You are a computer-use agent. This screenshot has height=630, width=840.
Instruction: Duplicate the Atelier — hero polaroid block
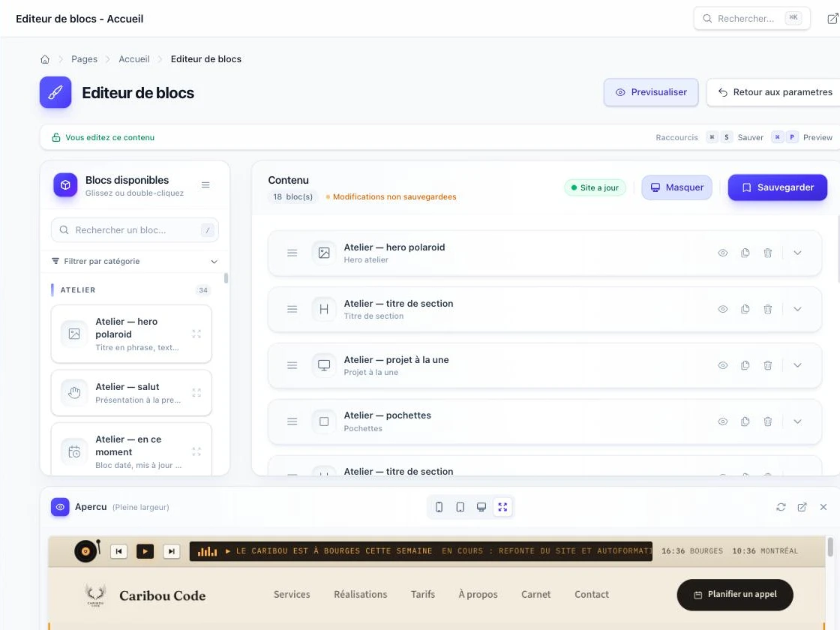tap(745, 253)
